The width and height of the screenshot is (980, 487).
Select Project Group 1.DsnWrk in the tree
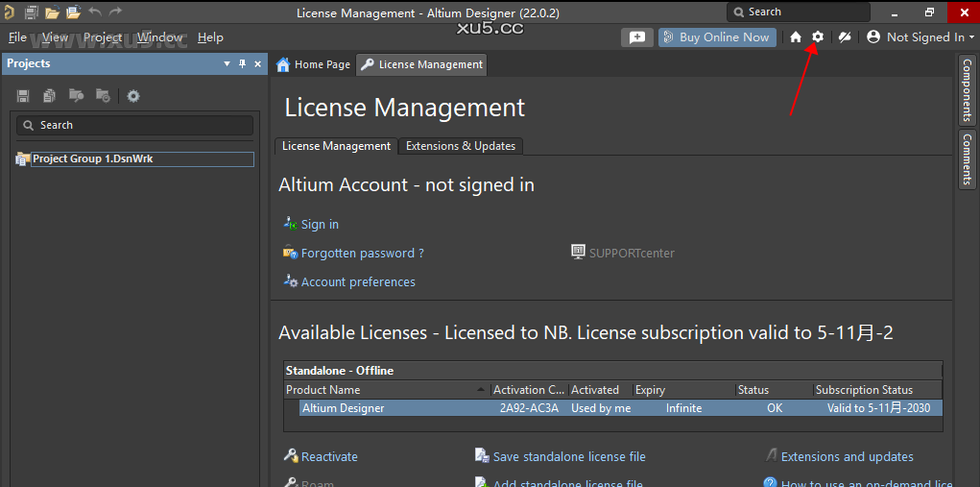pyautogui.click(x=92, y=159)
